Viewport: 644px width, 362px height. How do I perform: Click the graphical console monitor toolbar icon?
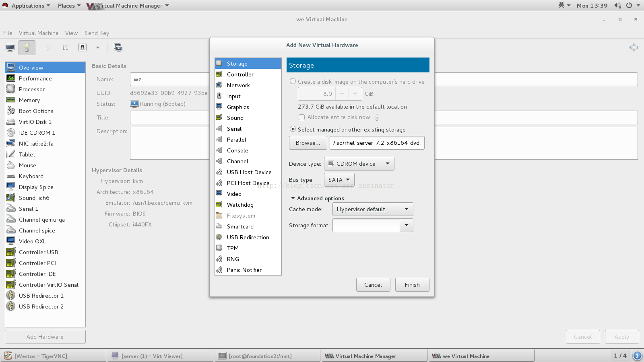click(x=10, y=47)
